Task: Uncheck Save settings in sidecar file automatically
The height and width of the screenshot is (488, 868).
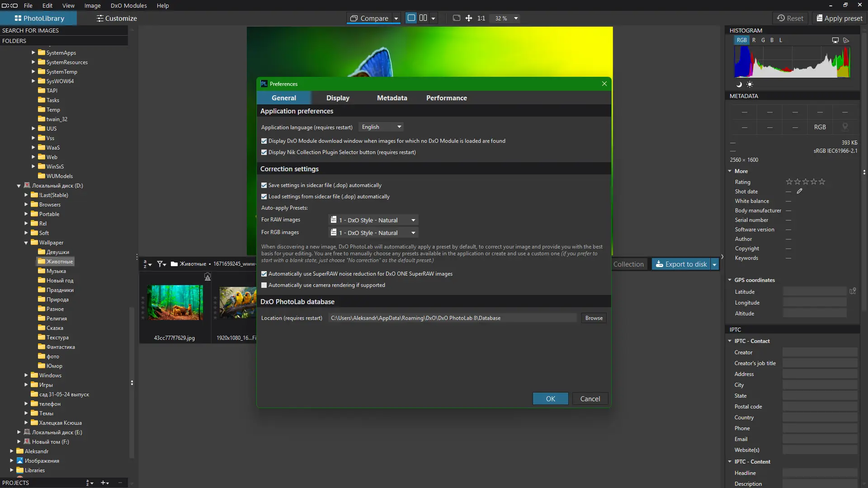Action: [264, 185]
